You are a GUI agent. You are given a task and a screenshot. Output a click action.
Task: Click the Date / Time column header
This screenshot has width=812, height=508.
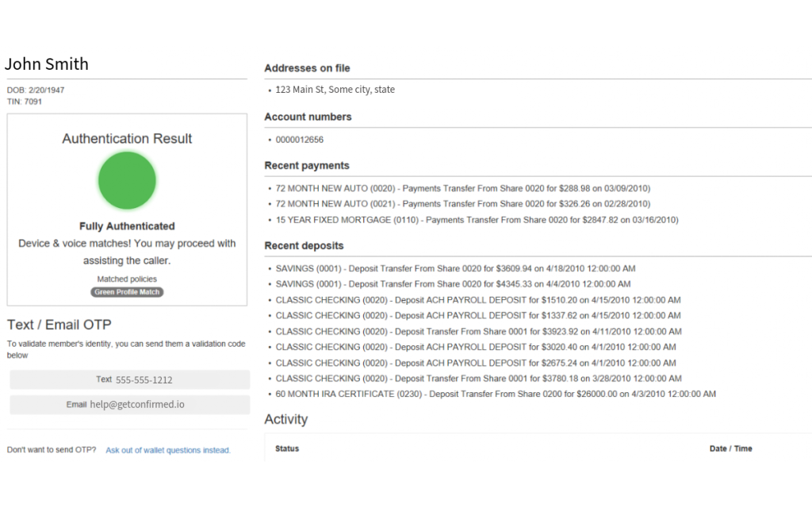[730, 448]
